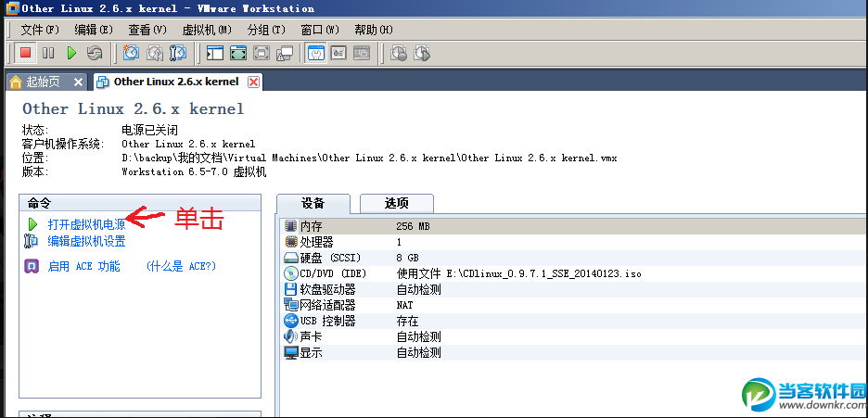Click the NAT network value
868x418 pixels.
click(404, 305)
